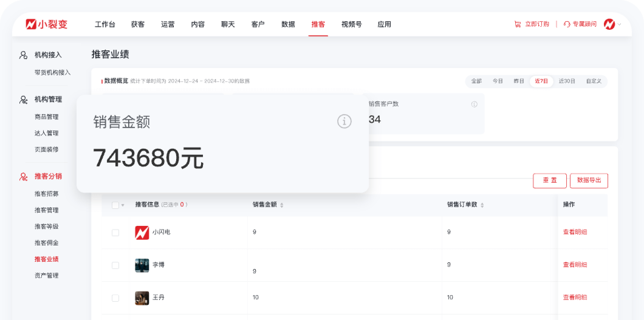Check the checkbox for 小闪电 row
The width and height of the screenshot is (644, 320).
point(115,233)
